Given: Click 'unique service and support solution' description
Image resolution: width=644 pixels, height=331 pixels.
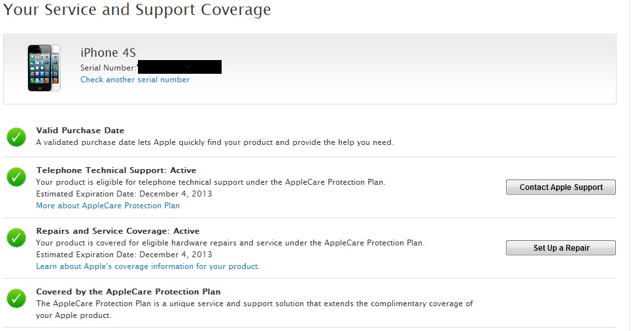Looking at the screenshot, I should pos(254,309).
